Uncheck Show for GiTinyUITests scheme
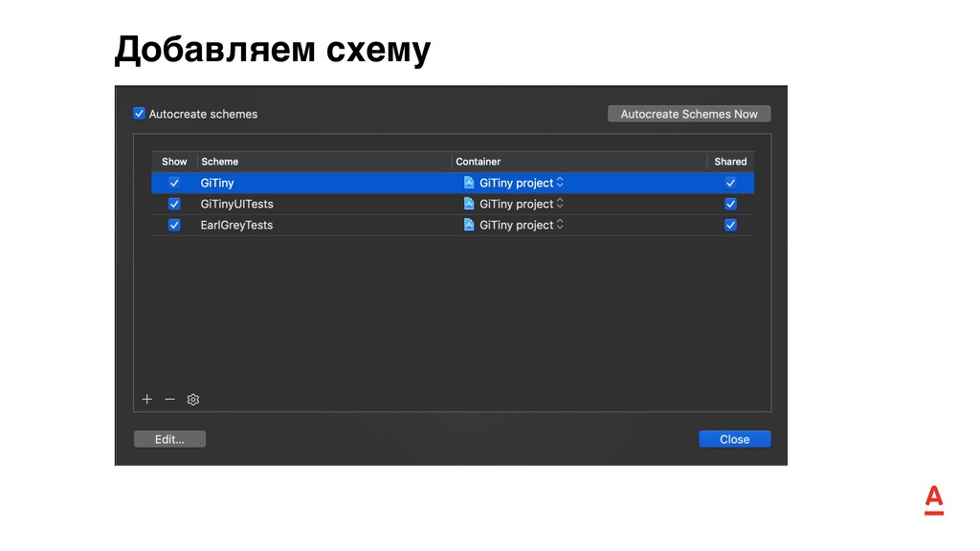Image resolution: width=980 pixels, height=551 pixels. (174, 205)
